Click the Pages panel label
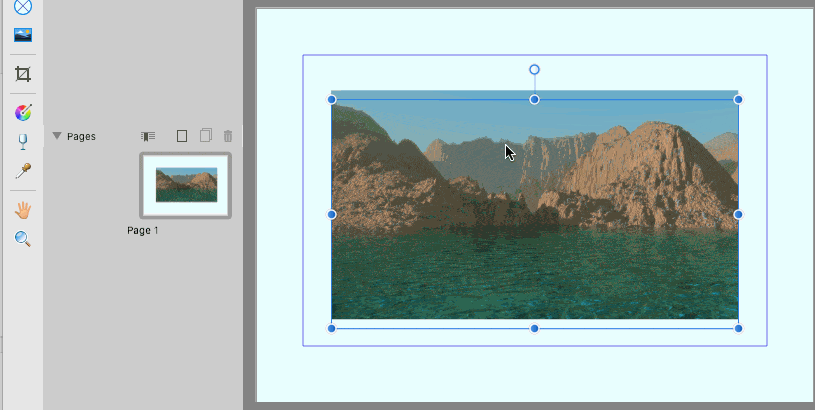The width and height of the screenshot is (815, 410). (x=81, y=136)
